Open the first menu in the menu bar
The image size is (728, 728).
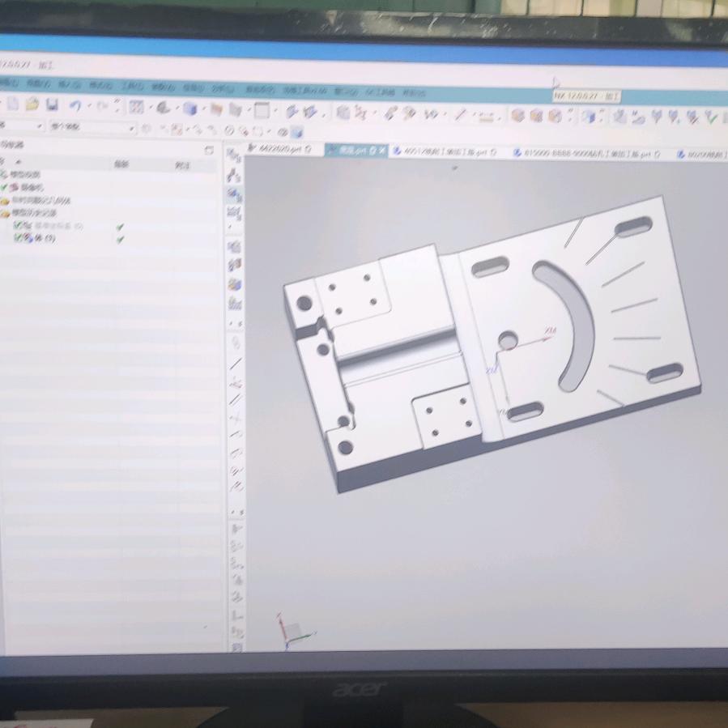tap(8, 83)
